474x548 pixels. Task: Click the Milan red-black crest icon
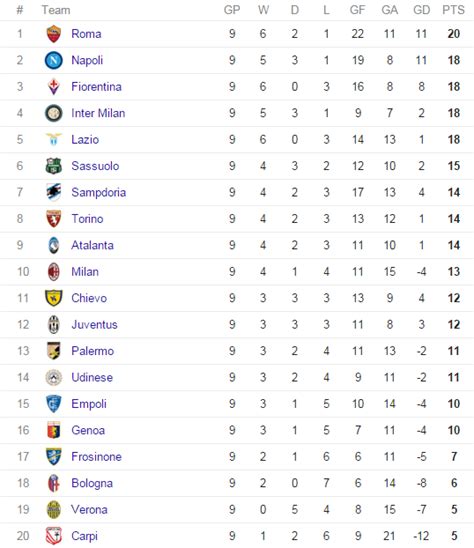coord(53,272)
